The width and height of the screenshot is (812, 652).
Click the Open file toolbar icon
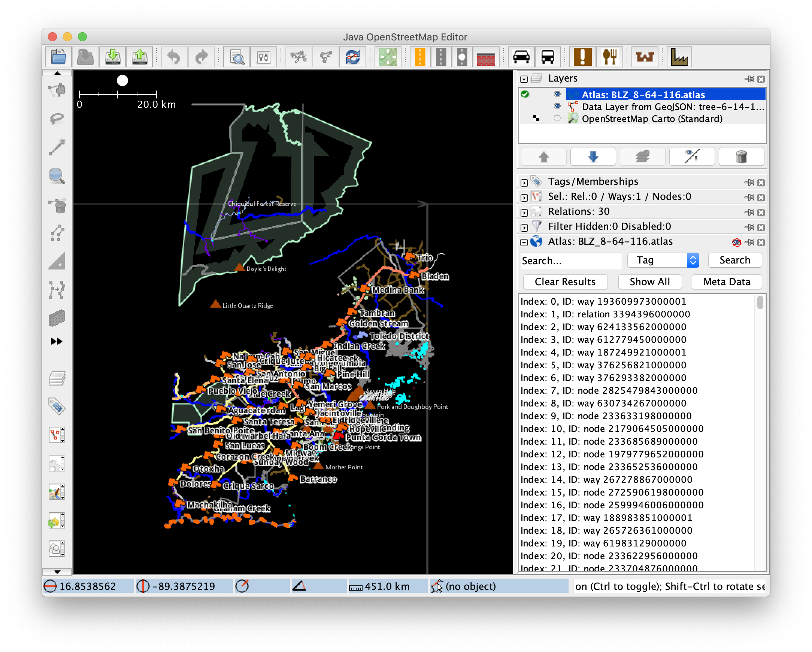[58, 57]
